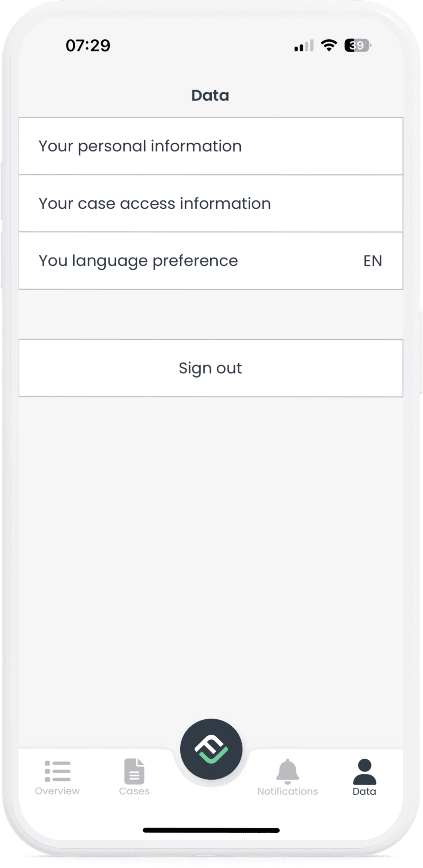Select the Data tab label

[364, 791]
